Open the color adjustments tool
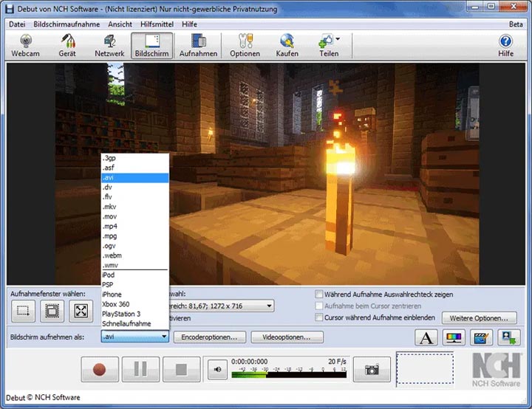Viewport: 532px width, 409px height. (454, 337)
